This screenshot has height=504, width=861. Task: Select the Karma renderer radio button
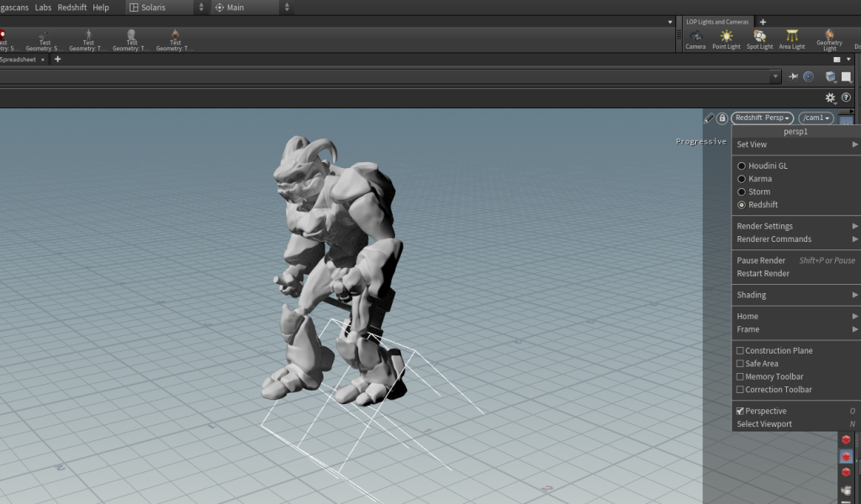pos(742,179)
